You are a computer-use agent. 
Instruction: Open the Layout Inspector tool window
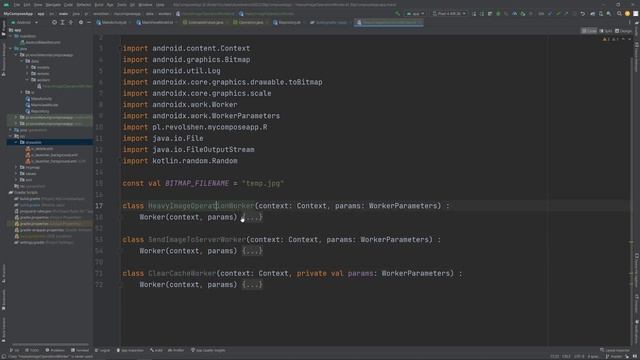(615, 350)
